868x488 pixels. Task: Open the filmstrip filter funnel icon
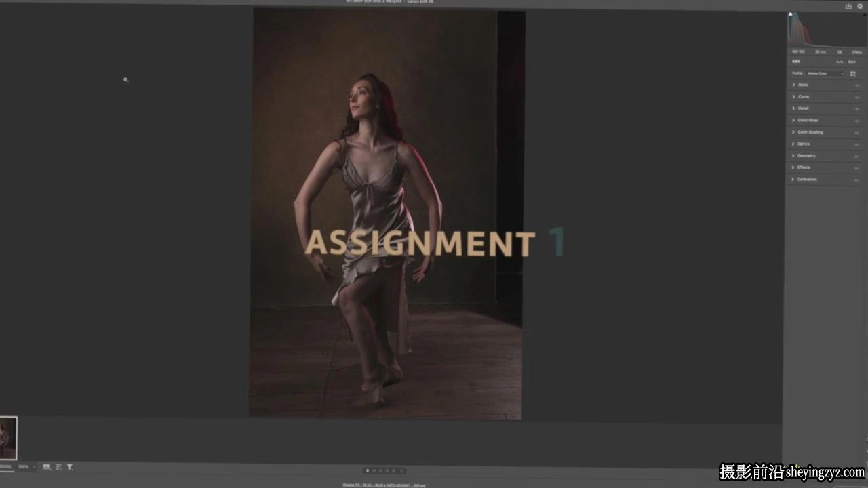pos(70,467)
